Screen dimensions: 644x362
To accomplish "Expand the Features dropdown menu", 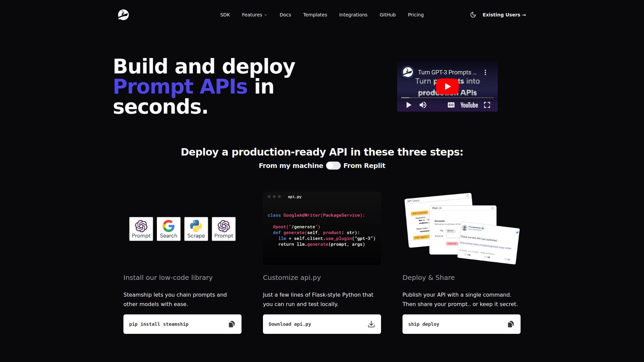I will click(x=254, y=15).
